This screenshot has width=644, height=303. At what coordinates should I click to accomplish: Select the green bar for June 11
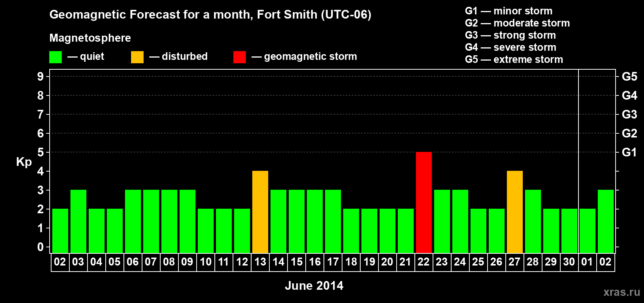click(224, 231)
